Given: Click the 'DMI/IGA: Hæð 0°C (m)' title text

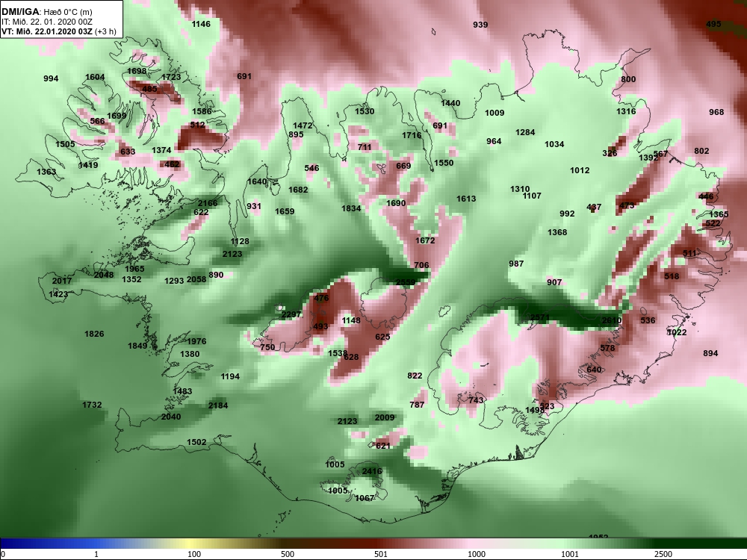Looking at the screenshot, I should coord(46,12).
